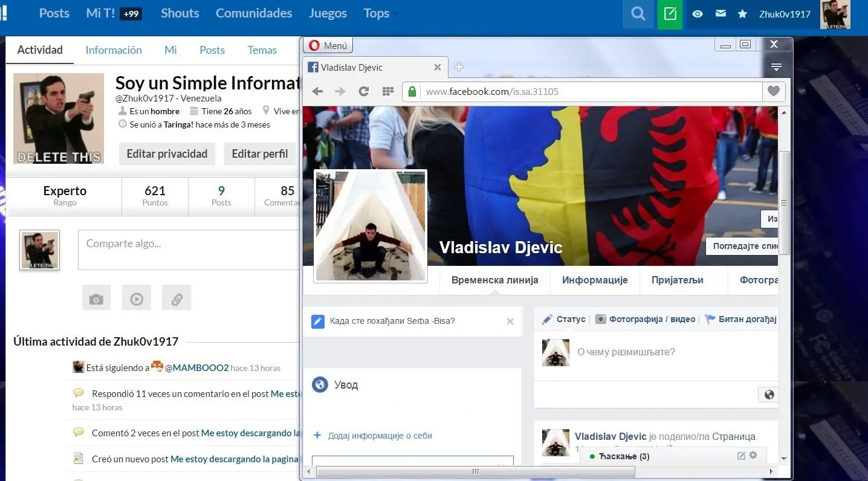This screenshot has width=868, height=481.
Task: Click the Opera vertical scrollbar thumb
Action: [x=784, y=203]
